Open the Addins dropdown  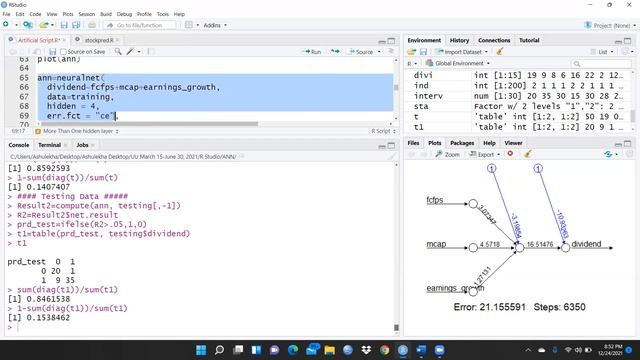[x=215, y=25]
